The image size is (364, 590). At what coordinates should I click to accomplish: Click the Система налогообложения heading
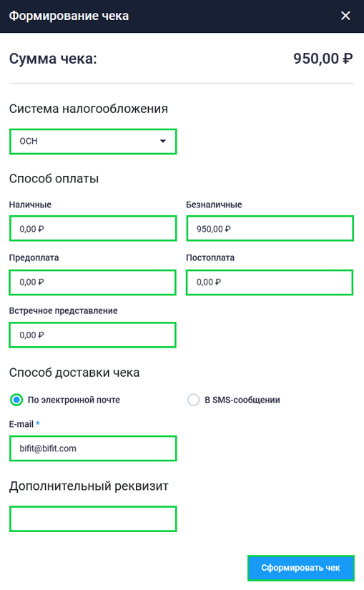click(89, 109)
